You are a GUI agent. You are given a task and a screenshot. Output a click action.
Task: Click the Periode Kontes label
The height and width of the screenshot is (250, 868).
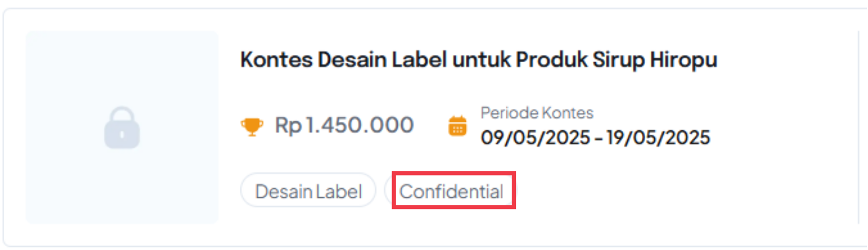tap(537, 113)
